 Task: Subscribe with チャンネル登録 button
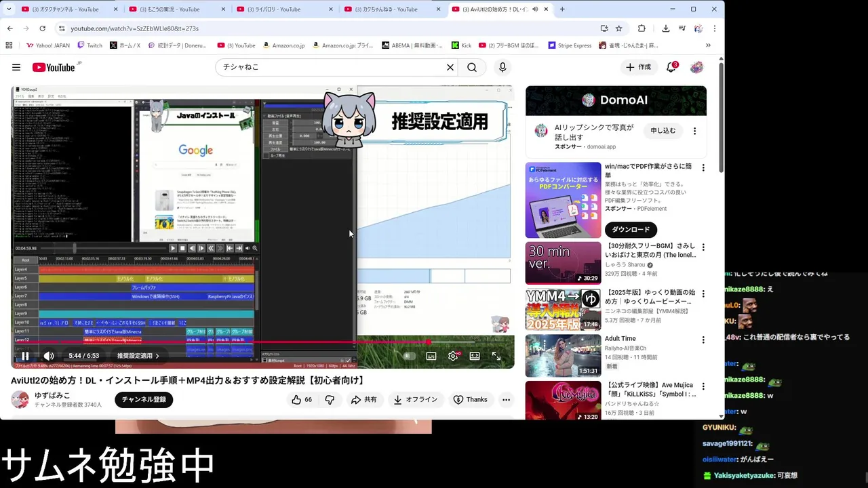[144, 400]
